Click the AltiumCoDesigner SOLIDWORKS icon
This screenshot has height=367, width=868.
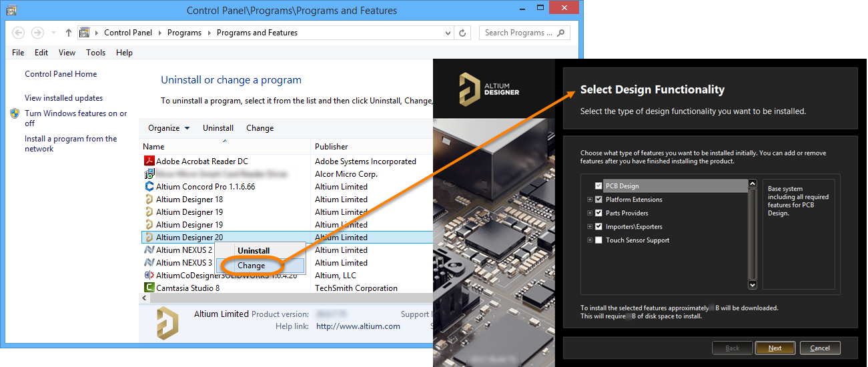(149, 276)
